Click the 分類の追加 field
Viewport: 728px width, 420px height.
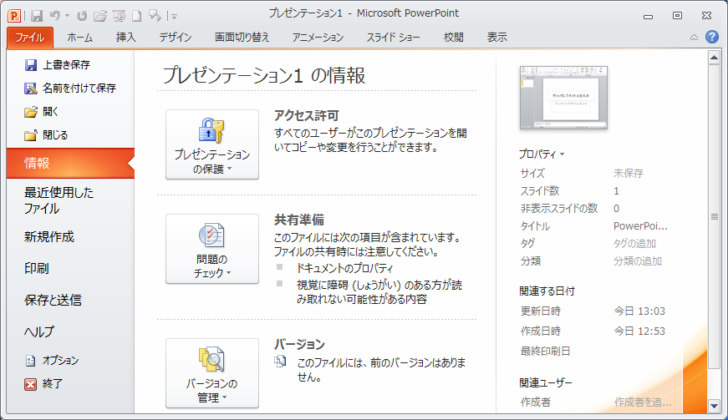coord(637,261)
